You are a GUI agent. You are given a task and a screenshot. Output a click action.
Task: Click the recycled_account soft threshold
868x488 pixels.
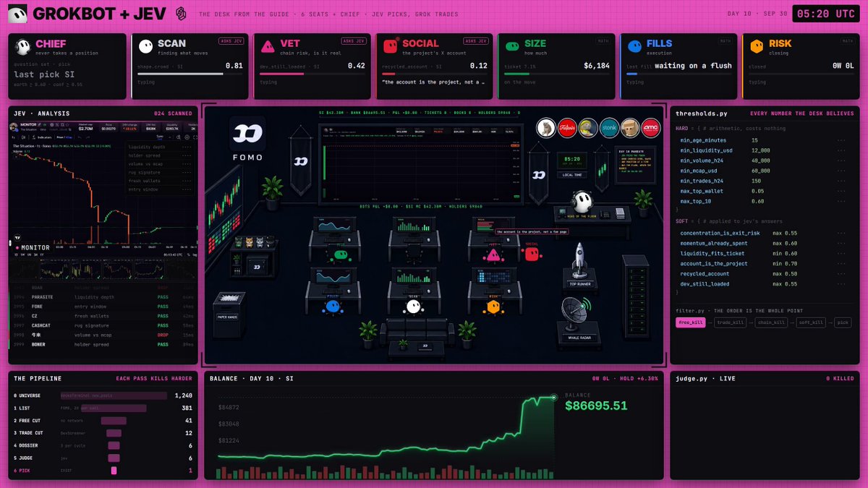762,274
